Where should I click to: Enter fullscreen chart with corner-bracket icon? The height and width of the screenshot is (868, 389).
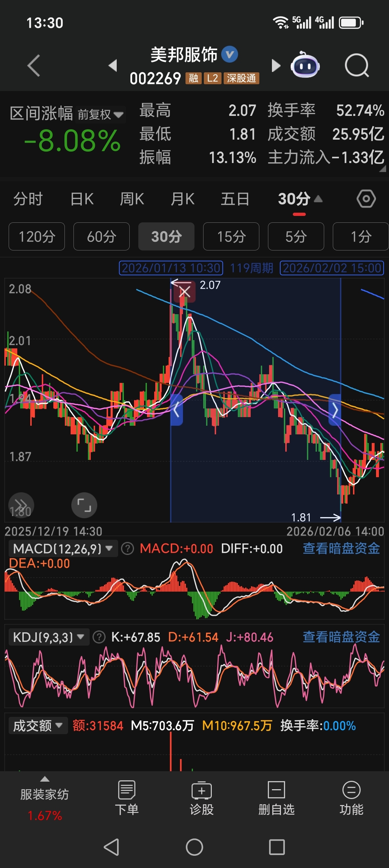tap(84, 505)
